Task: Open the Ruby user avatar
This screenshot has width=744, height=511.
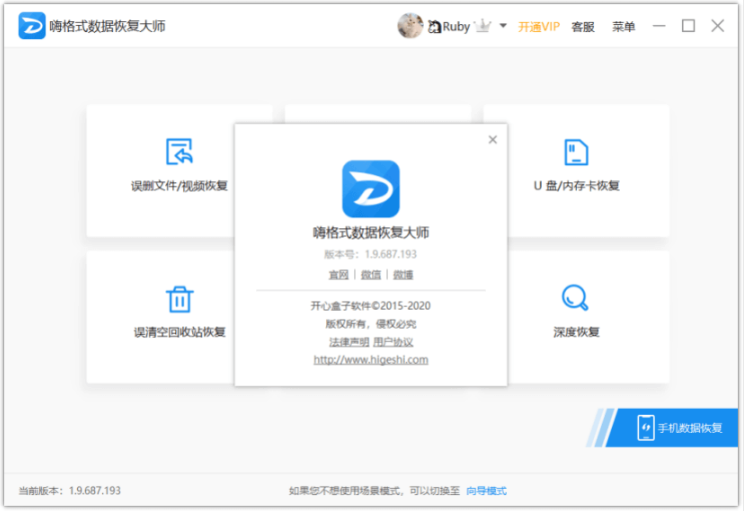Action: pyautogui.click(x=410, y=26)
